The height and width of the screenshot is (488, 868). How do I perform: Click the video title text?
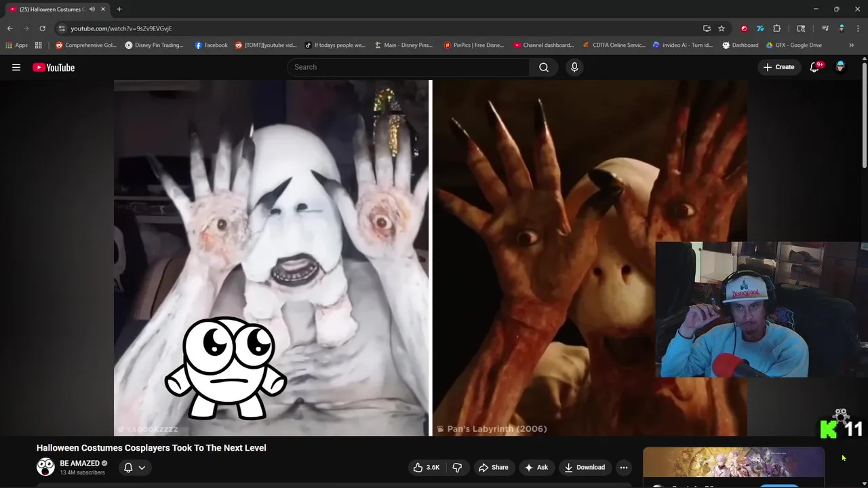coord(151,448)
